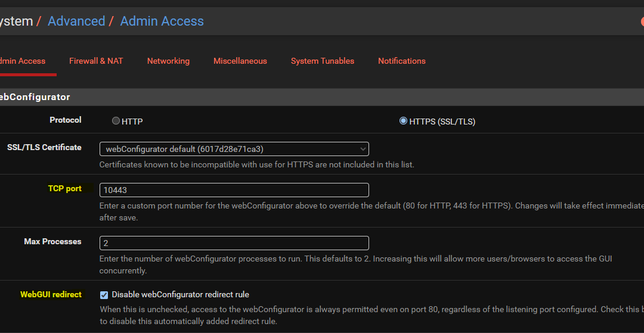Image resolution: width=644 pixels, height=333 pixels.
Task: Open the Networking tab
Action: [x=168, y=61]
